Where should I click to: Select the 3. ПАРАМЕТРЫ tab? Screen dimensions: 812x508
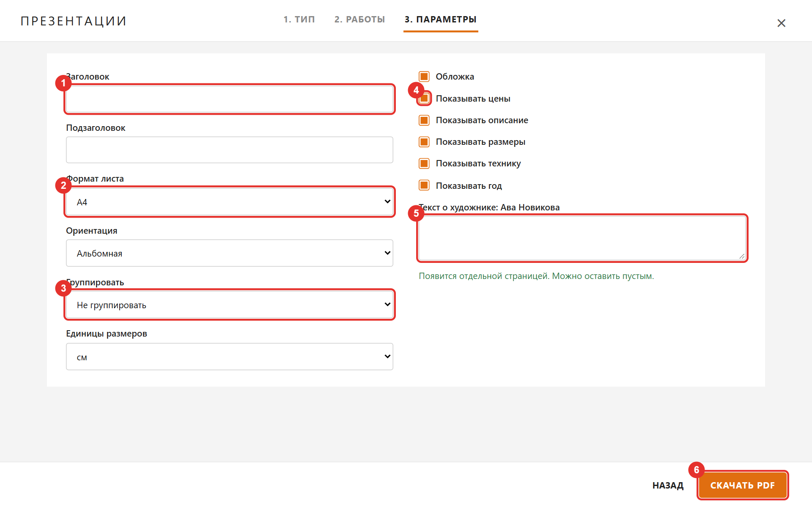[441, 19]
